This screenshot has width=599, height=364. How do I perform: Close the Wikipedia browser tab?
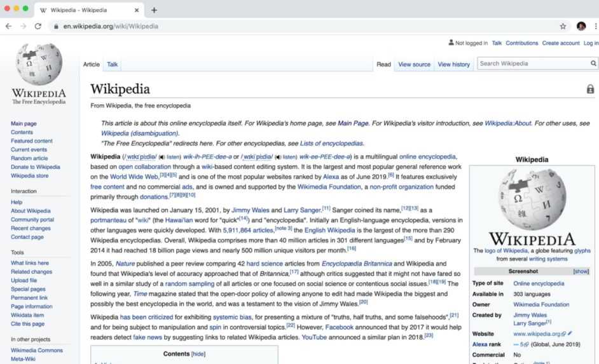(137, 10)
